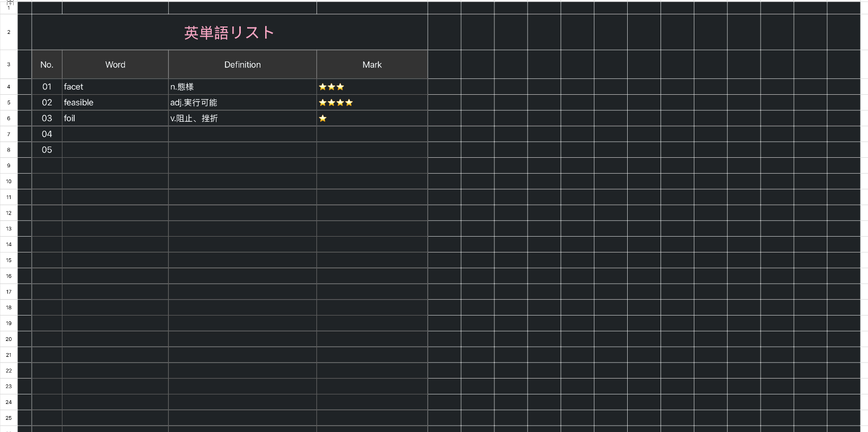This screenshot has width=868, height=432.
Task: Select the Definition column header cell
Action: coord(242,65)
